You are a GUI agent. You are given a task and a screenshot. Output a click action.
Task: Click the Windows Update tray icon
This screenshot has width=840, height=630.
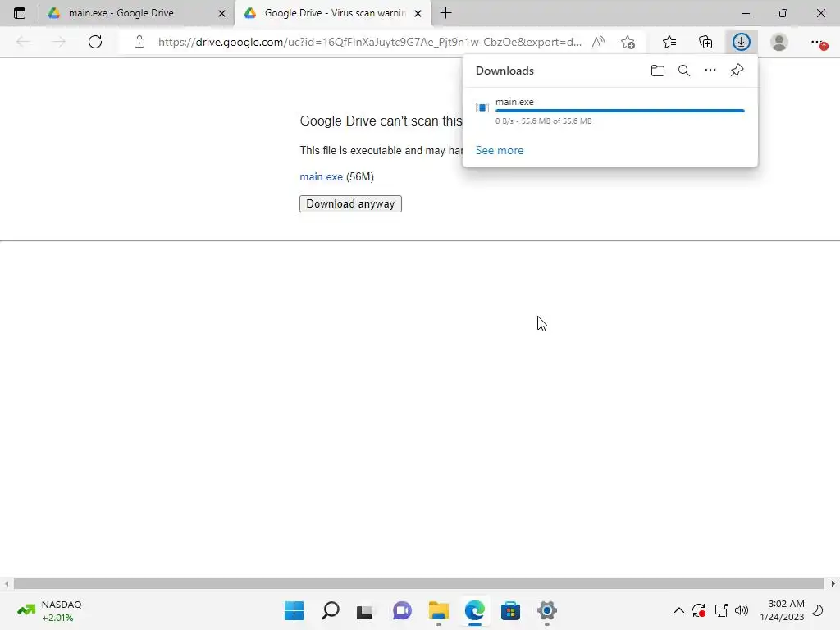pyautogui.click(x=699, y=610)
